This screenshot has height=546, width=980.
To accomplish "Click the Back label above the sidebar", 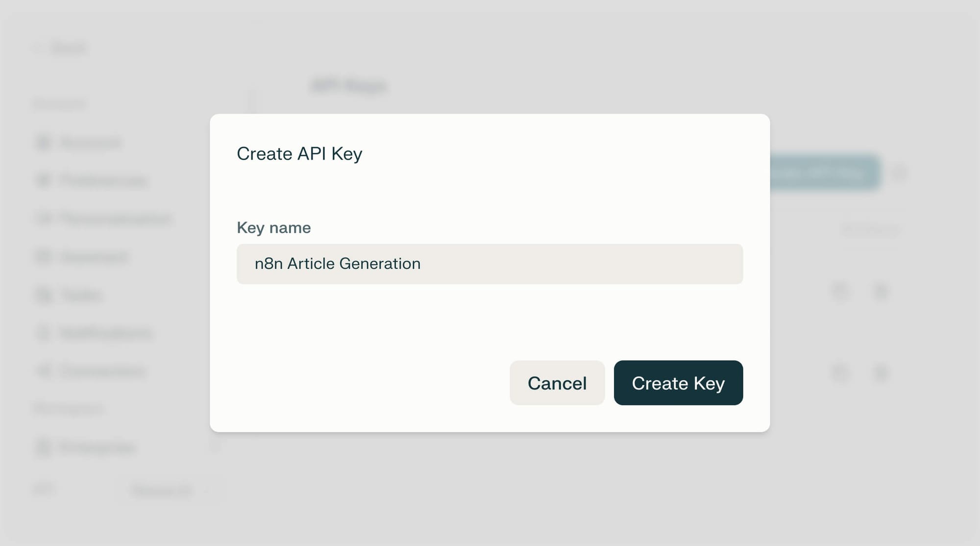I will pos(69,48).
